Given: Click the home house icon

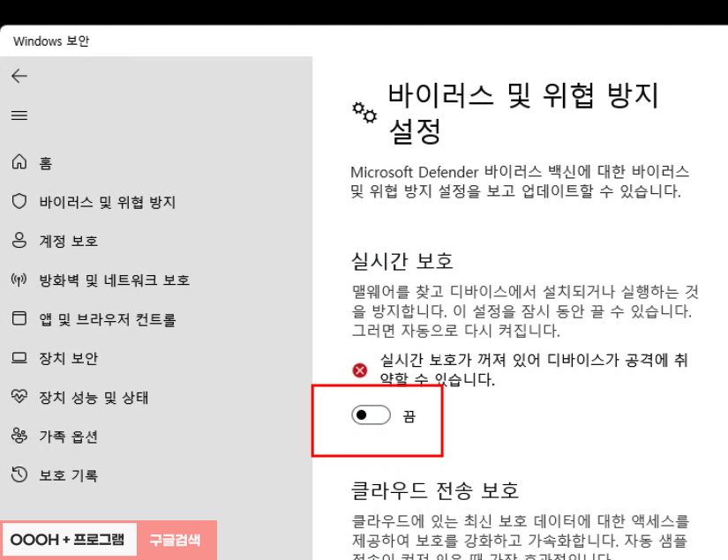Looking at the screenshot, I should (19, 162).
